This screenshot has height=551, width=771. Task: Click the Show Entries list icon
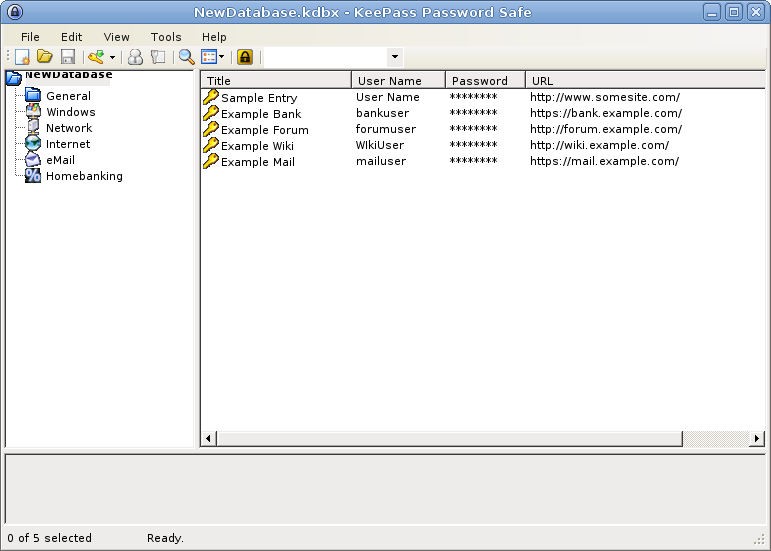point(209,57)
